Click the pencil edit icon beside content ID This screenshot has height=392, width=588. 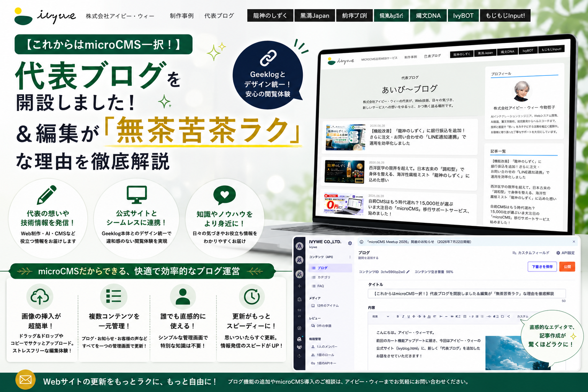[x=408, y=272]
